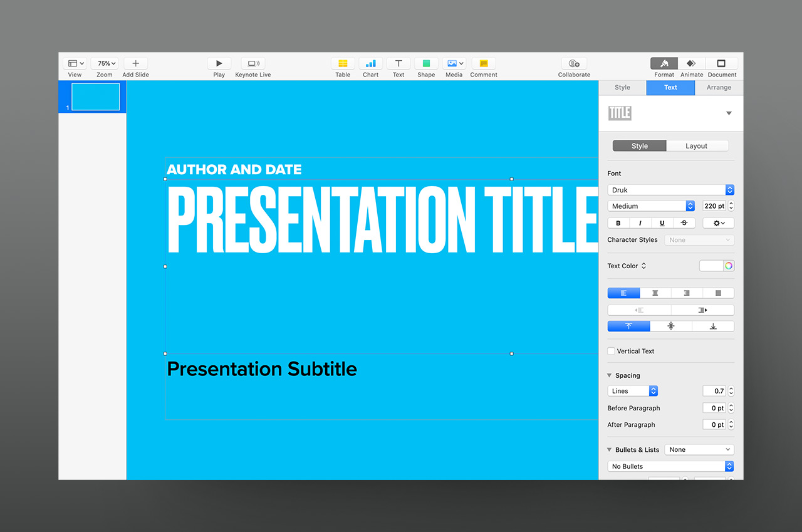Enable the Vertical Text checkbox

pyautogui.click(x=612, y=351)
